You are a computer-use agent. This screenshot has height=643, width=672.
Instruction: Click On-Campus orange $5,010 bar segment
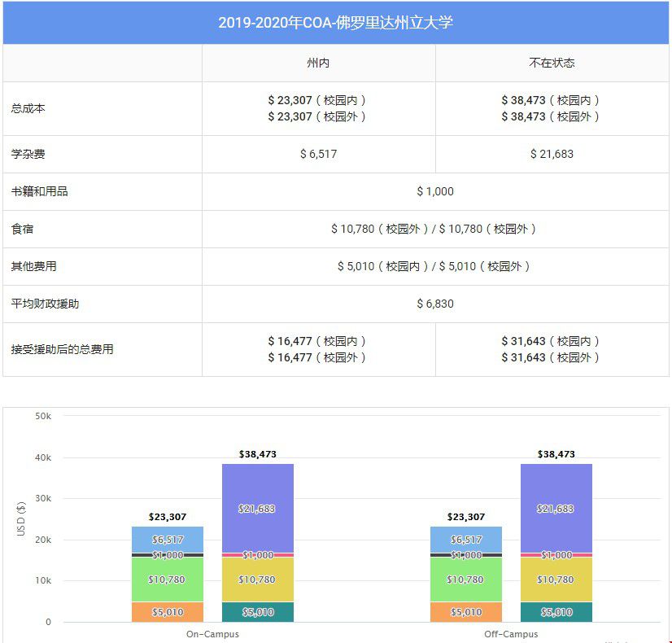(168, 612)
